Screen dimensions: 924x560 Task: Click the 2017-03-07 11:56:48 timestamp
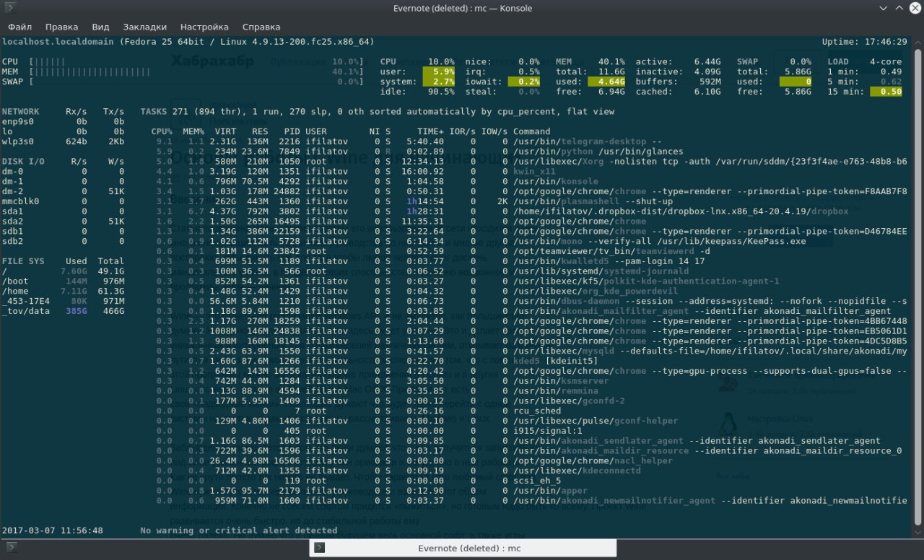point(53,530)
